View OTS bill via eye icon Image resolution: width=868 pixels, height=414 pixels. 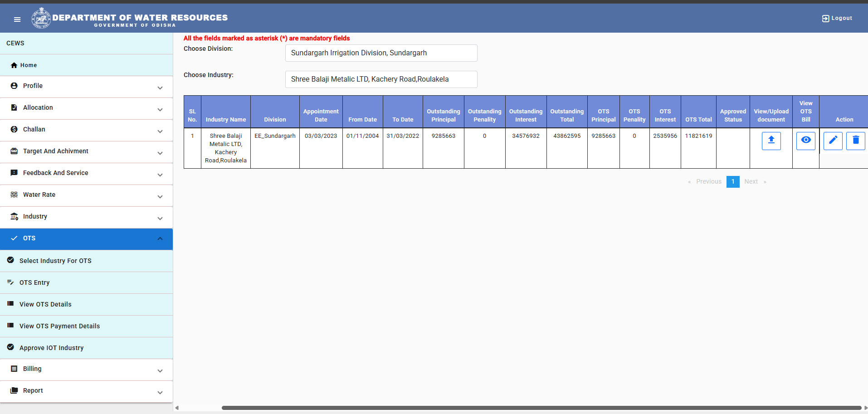806,141
